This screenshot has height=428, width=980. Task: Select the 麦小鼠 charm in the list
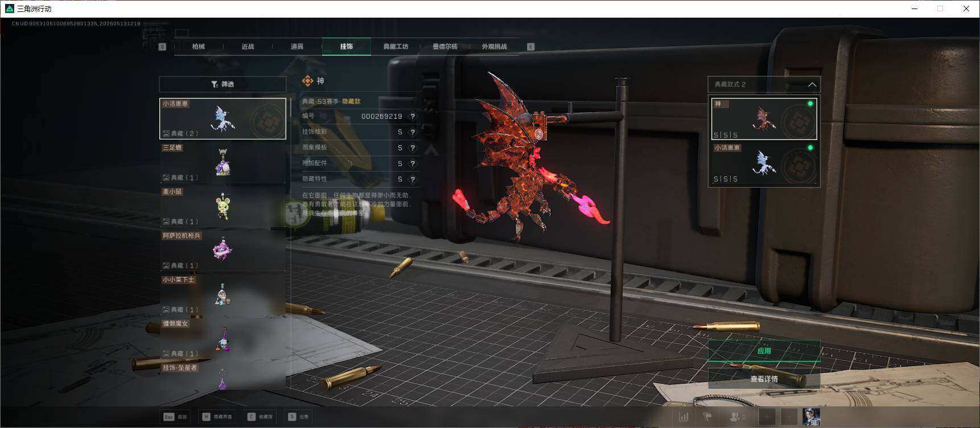click(x=223, y=206)
